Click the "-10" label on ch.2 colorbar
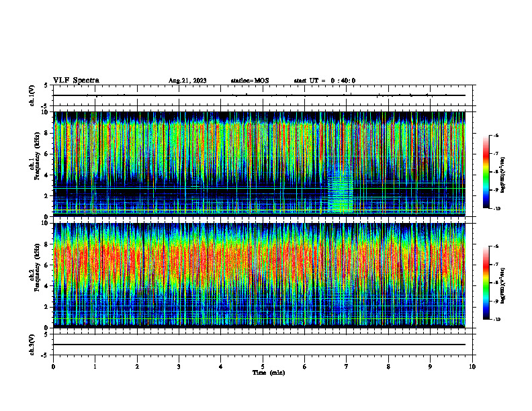The image size is (532, 411). pos(497,320)
